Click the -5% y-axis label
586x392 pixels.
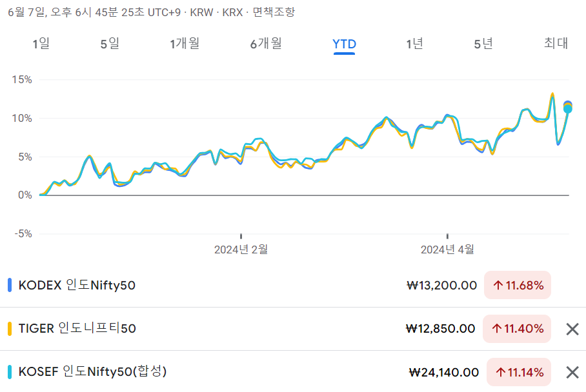coord(23,234)
